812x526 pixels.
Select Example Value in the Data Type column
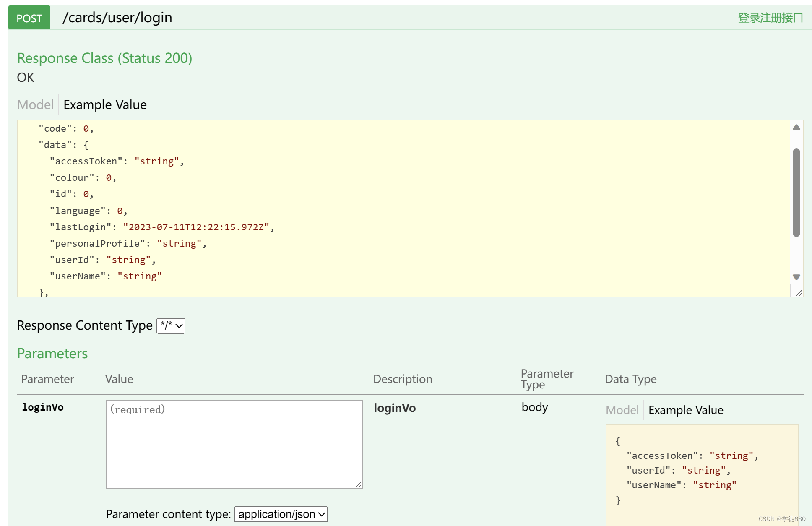686,410
